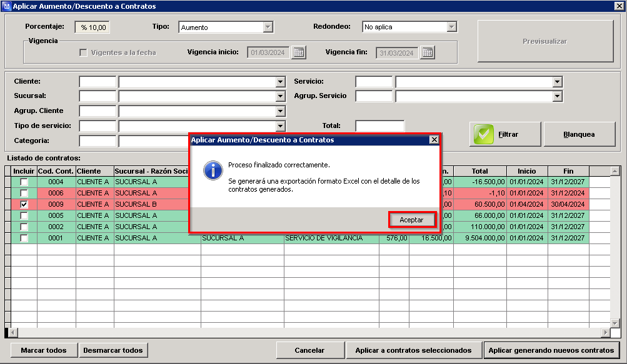Click the Porcentaje field showing % 10,00
Image resolution: width=627 pixels, height=364 pixels.
(93, 27)
